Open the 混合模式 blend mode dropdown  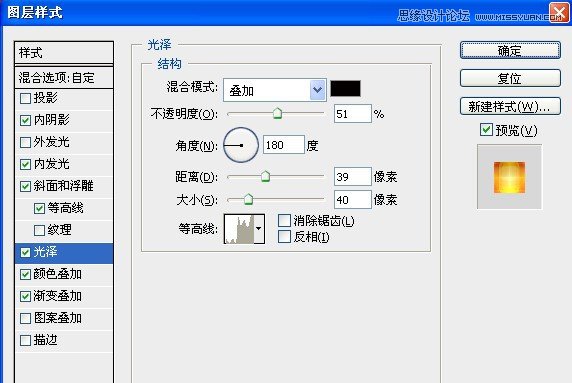pos(317,90)
